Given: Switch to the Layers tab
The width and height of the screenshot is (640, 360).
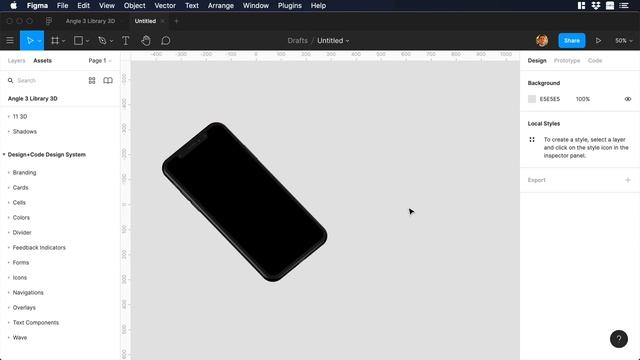Looking at the screenshot, I should tap(16, 60).
